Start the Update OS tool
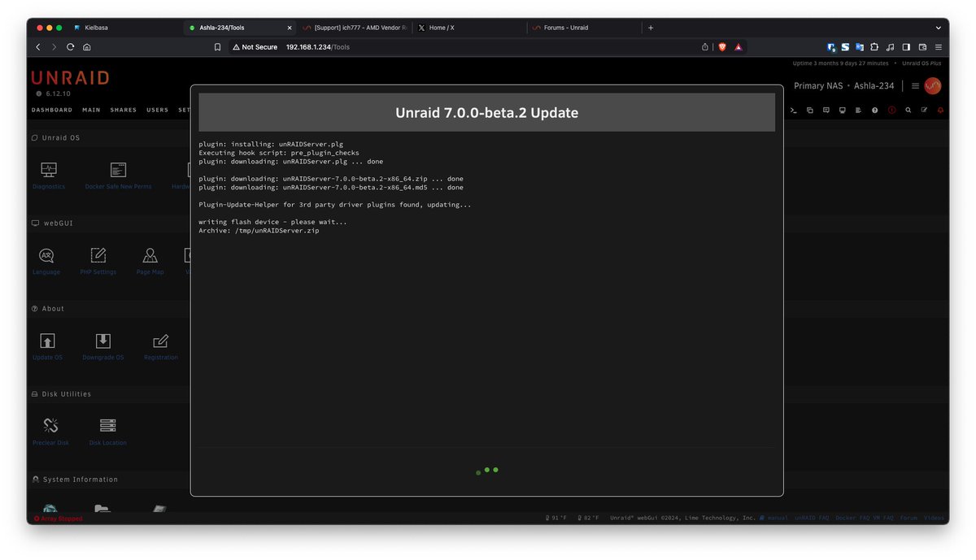The height and width of the screenshot is (560, 976). coord(47,344)
